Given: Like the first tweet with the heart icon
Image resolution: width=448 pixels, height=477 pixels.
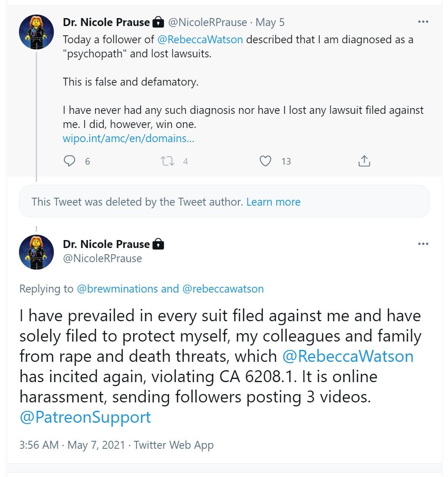Looking at the screenshot, I should click(265, 161).
